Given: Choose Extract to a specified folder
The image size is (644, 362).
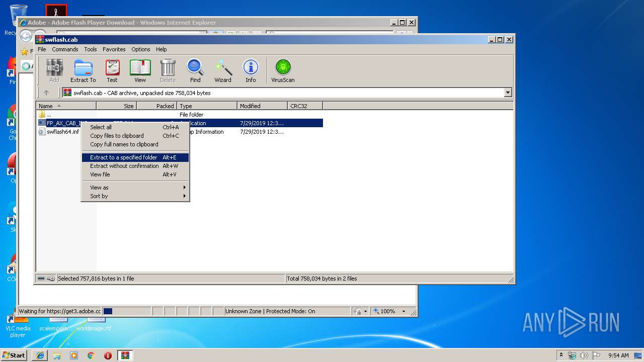Looking at the screenshot, I should (x=135, y=157).
